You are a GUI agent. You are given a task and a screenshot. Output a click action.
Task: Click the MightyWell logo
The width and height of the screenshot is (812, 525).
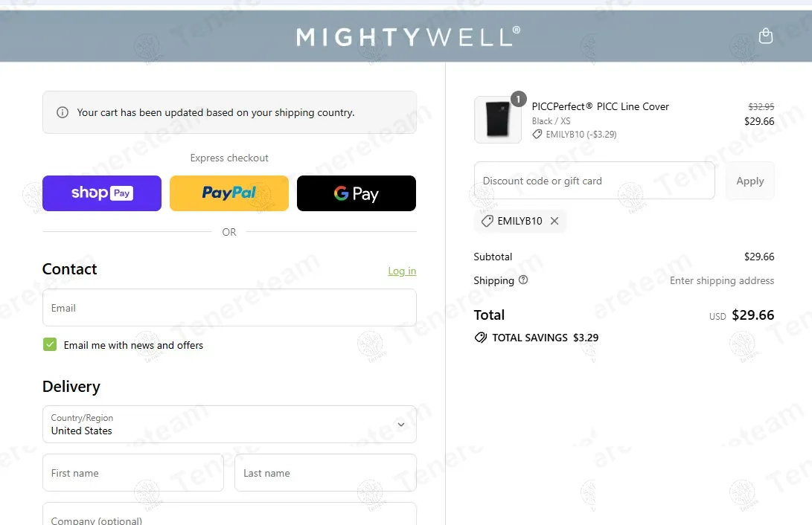point(408,36)
